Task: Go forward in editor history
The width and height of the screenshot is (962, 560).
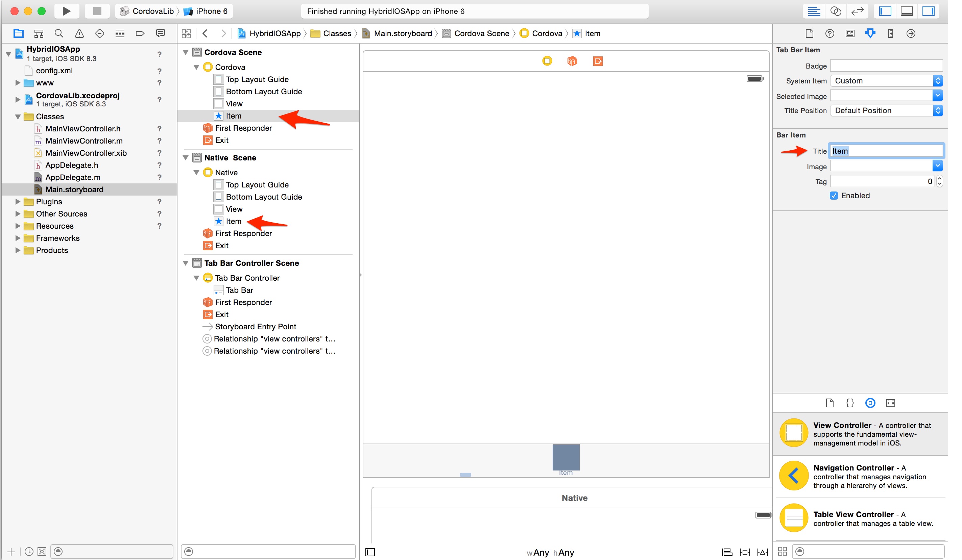Action: point(223,33)
